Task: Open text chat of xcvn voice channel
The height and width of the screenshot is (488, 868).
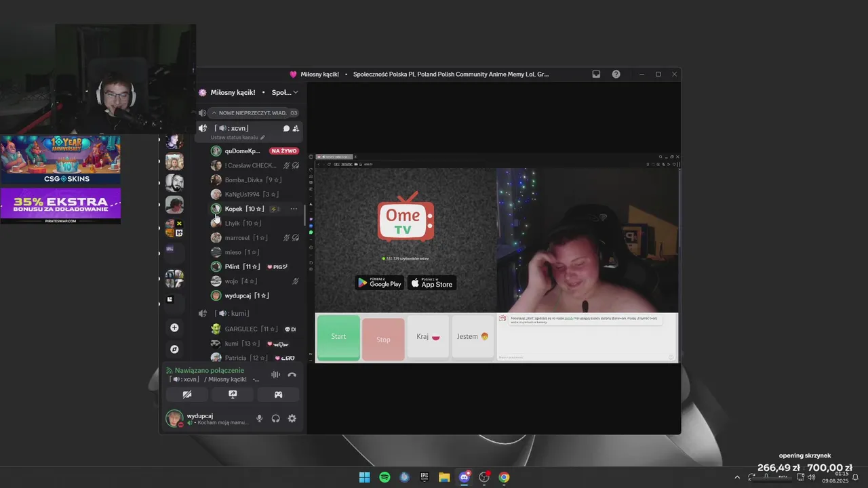Action: click(x=286, y=128)
